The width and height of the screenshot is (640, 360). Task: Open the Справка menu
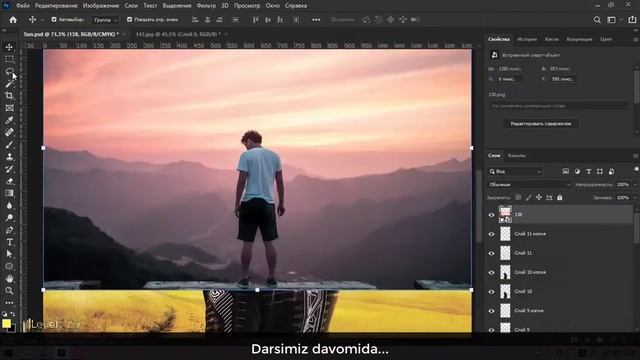tap(296, 6)
